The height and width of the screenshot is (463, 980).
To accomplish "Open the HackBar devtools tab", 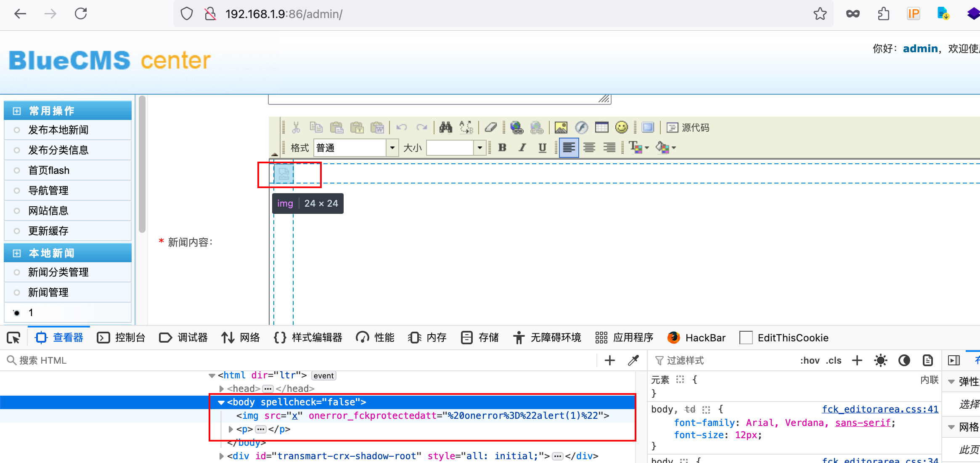I will (x=697, y=338).
